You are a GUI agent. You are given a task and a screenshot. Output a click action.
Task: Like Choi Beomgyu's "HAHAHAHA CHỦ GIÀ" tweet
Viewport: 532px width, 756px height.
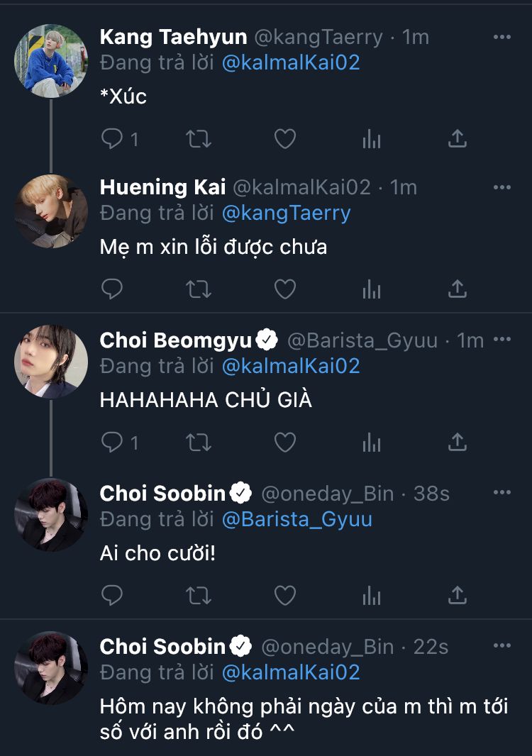coord(285,443)
